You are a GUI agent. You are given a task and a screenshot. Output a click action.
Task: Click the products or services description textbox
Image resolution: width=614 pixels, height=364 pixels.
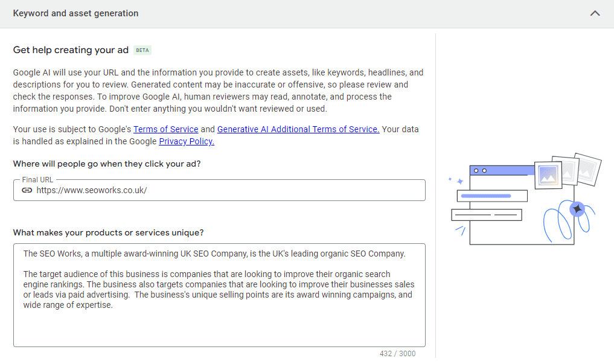(x=219, y=295)
